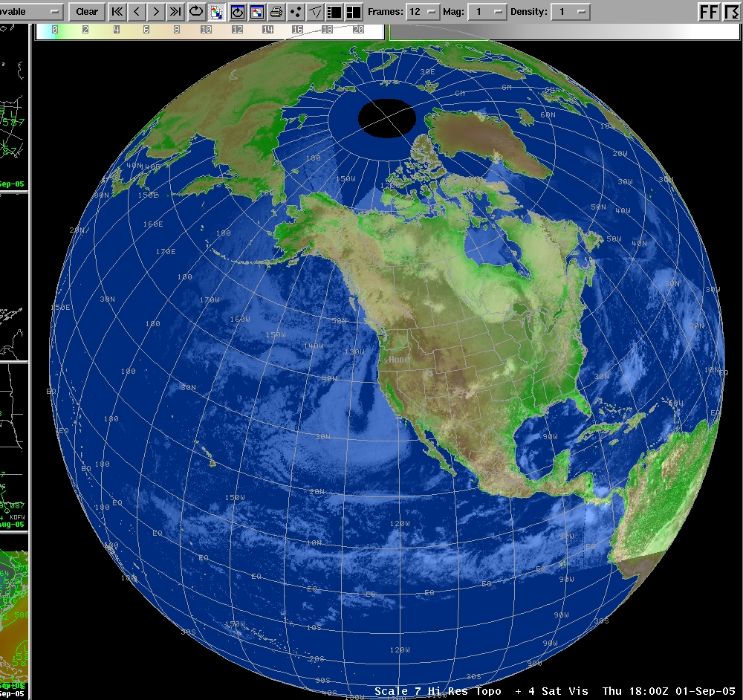Open the image properties dialog icon
743x700 pixels.
(x=256, y=12)
